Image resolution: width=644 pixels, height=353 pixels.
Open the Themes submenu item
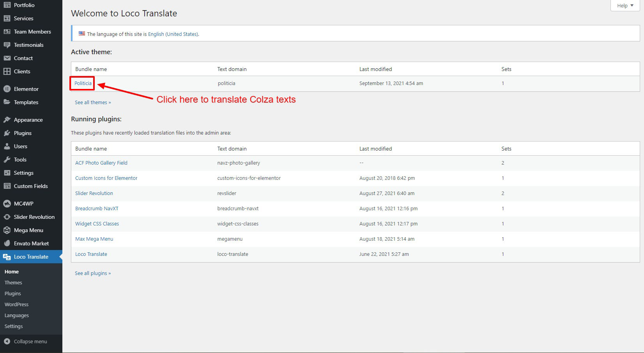point(13,282)
